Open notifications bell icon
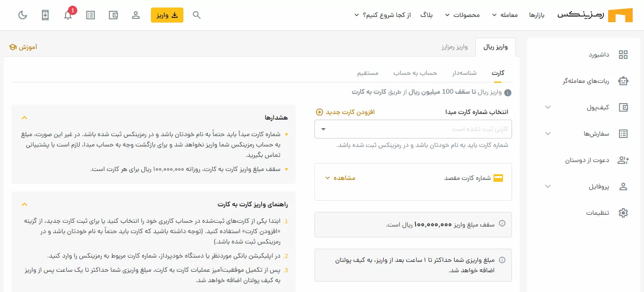 68,15
